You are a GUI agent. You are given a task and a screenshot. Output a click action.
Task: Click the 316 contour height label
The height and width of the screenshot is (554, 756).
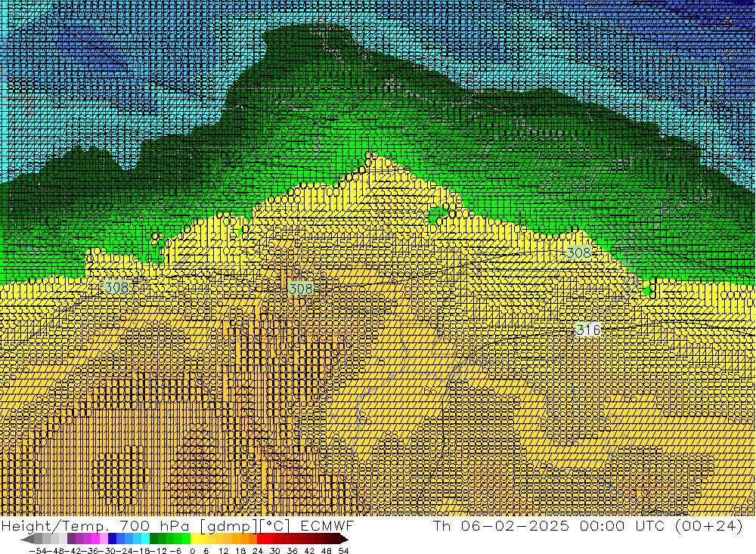coord(588,330)
